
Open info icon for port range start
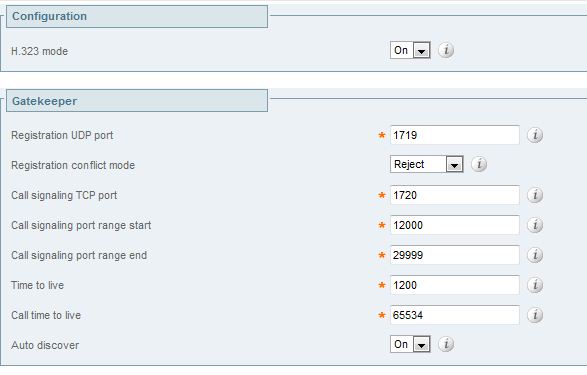coord(535,225)
